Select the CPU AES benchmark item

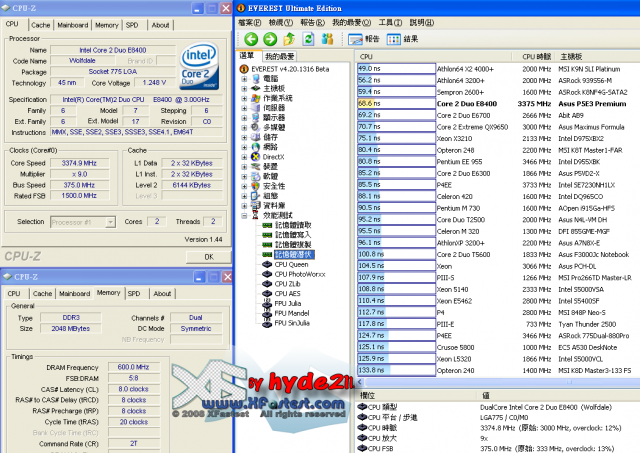click(x=287, y=293)
